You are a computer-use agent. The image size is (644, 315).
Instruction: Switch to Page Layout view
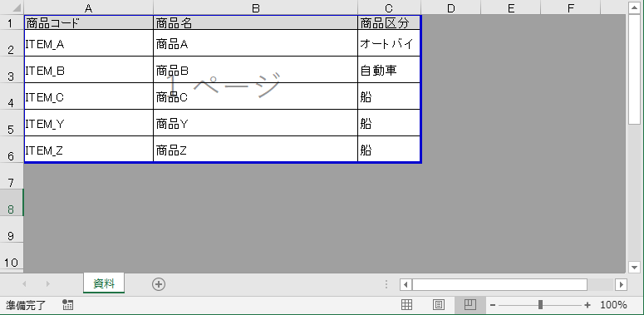point(439,305)
